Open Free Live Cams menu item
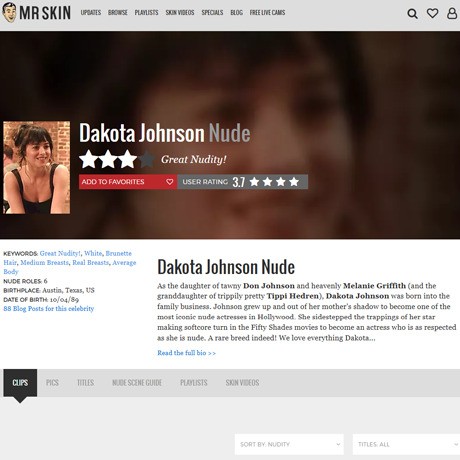The height and width of the screenshot is (460, 460). (x=267, y=13)
